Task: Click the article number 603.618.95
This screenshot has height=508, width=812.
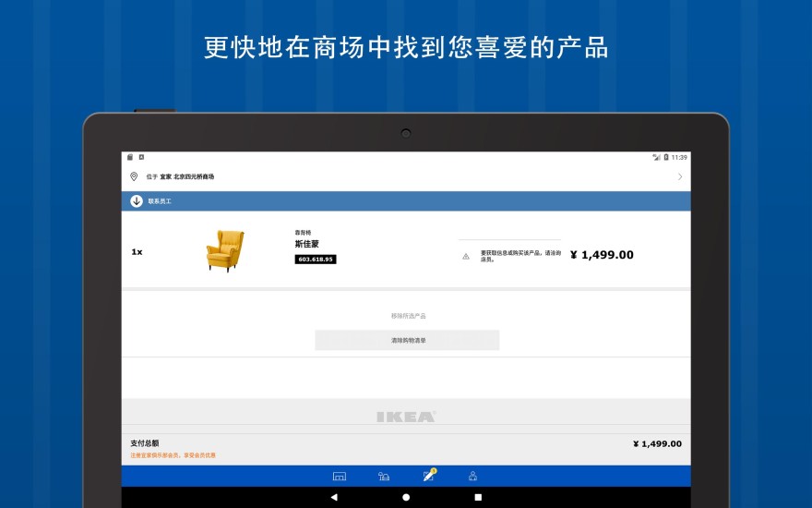Action: click(x=316, y=260)
